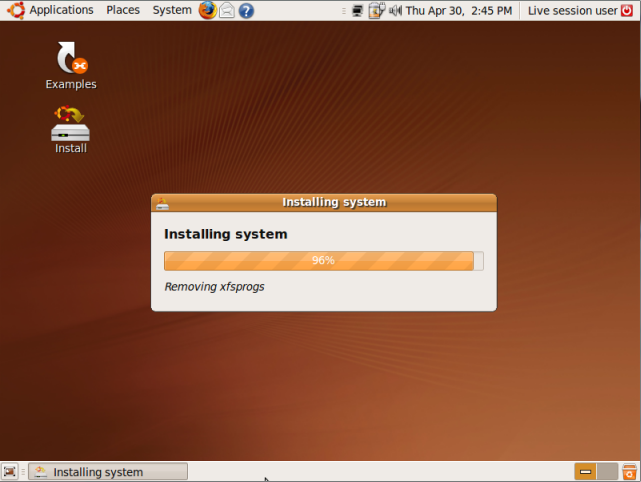Select the Examples desktop icon

click(71, 66)
